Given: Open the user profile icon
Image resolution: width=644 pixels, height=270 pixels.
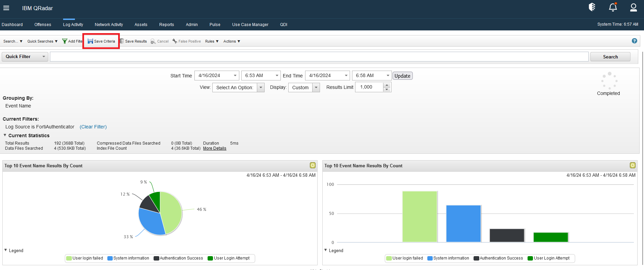Looking at the screenshot, I should (634, 7).
